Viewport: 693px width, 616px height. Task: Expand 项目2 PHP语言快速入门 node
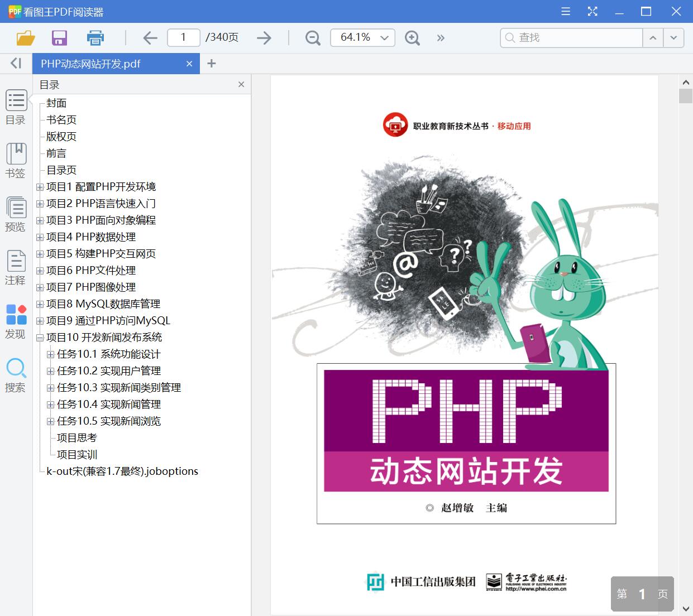tap(40, 204)
